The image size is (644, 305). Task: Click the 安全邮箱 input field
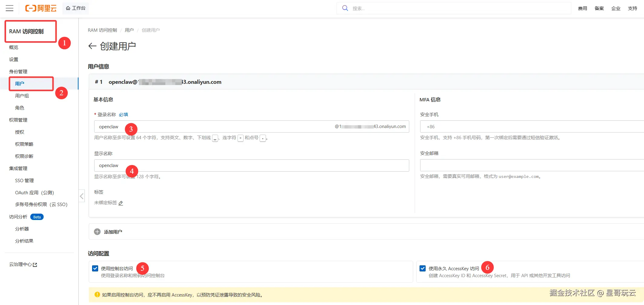pyautogui.click(x=532, y=166)
